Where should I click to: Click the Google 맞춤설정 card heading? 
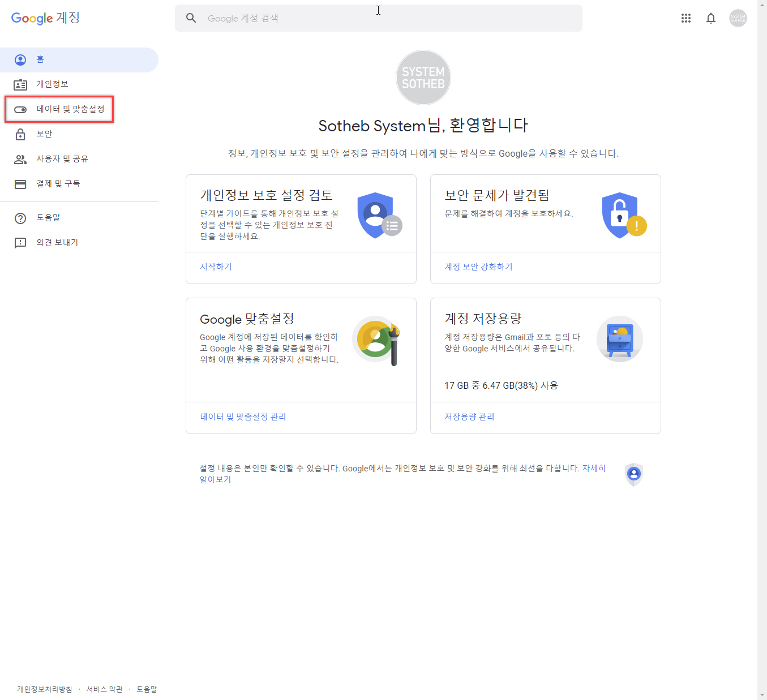pyautogui.click(x=247, y=319)
